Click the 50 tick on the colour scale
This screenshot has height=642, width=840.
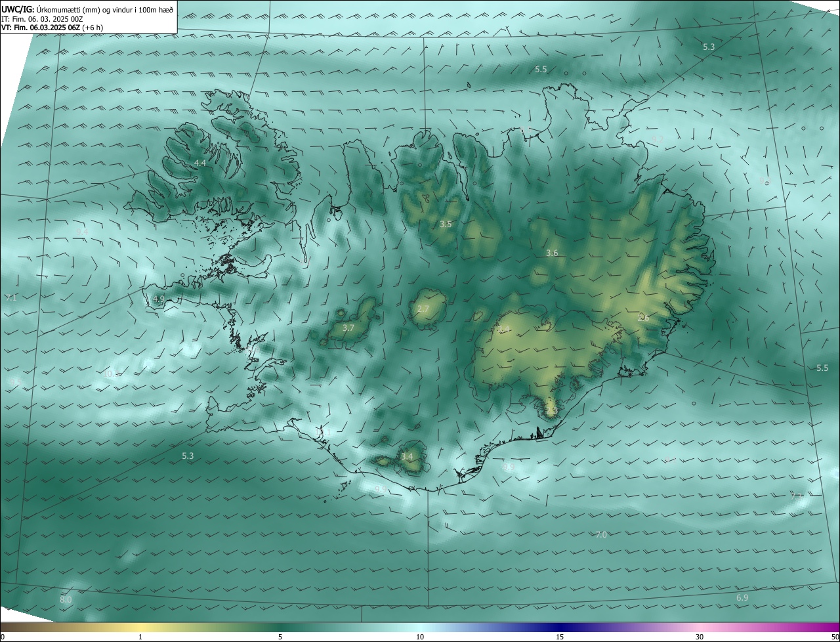(834, 637)
